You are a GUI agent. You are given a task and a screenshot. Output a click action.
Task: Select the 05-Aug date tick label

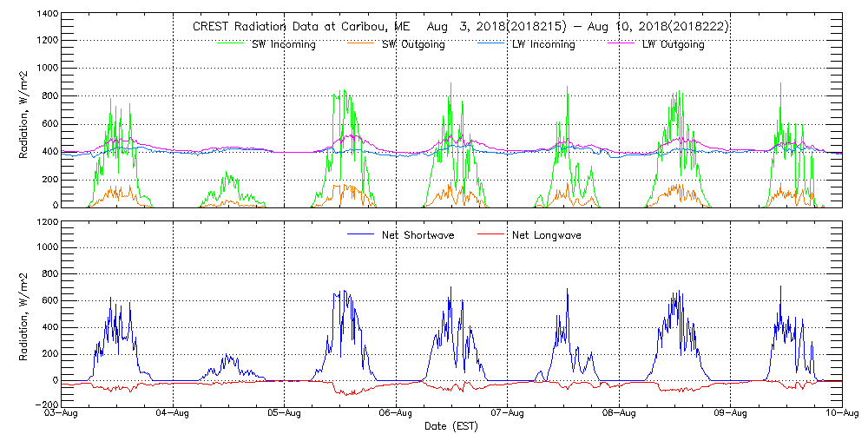(x=285, y=414)
